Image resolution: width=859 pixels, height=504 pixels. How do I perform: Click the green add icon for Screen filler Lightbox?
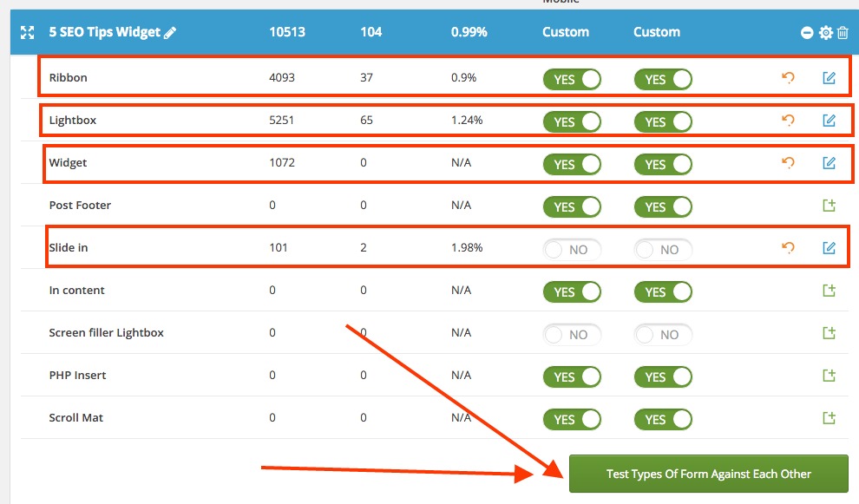click(829, 333)
